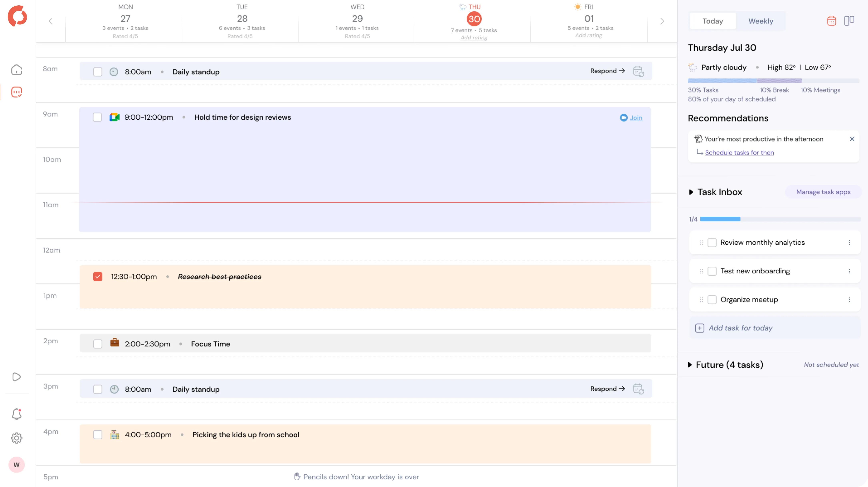
Task: Click the notifications bell icon
Action: click(x=17, y=414)
